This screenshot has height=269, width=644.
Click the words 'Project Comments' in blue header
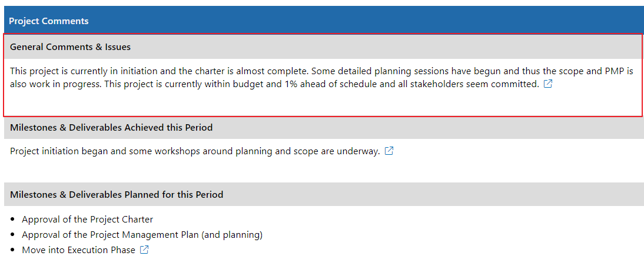(x=48, y=21)
